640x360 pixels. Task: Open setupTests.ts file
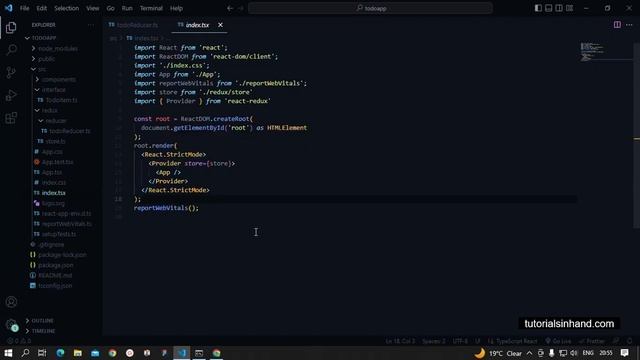(x=59, y=234)
